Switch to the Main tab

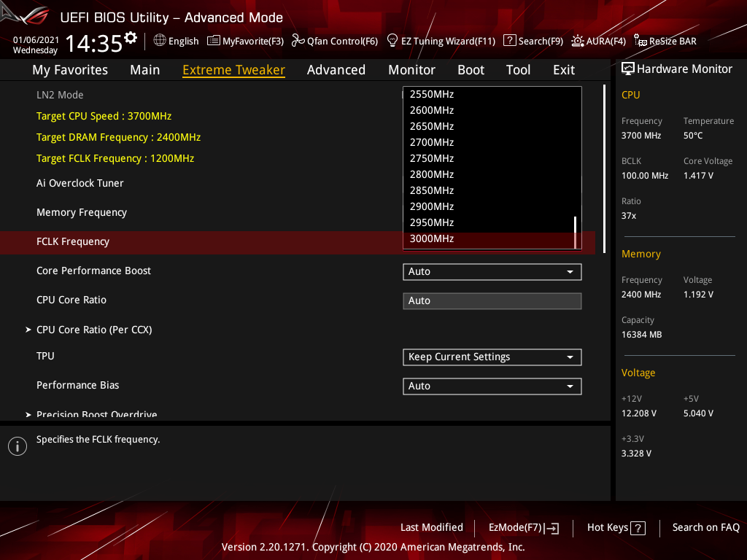(x=145, y=70)
